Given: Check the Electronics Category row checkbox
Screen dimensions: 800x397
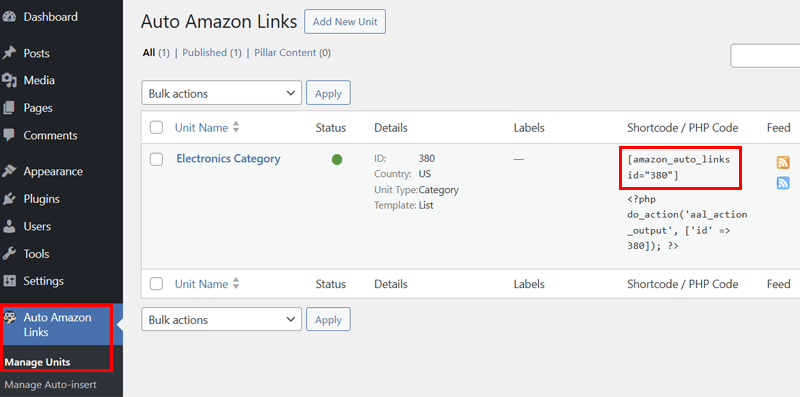Looking at the screenshot, I should coord(156,159).
